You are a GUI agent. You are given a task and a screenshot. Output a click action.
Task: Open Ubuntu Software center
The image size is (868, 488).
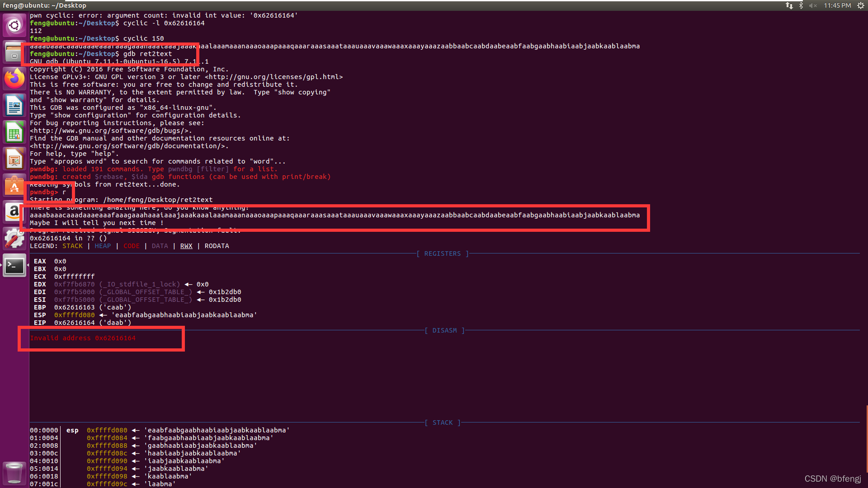click(x=14, y=185)
